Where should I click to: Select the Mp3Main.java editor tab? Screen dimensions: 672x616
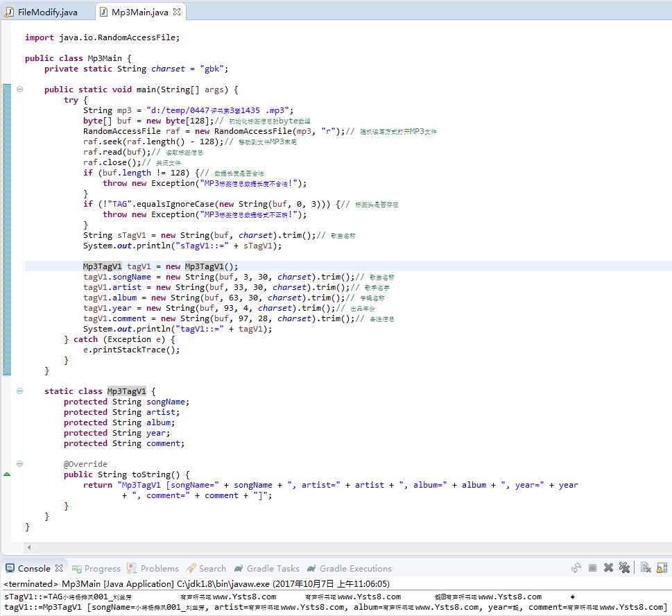click(x=139, y=12)
